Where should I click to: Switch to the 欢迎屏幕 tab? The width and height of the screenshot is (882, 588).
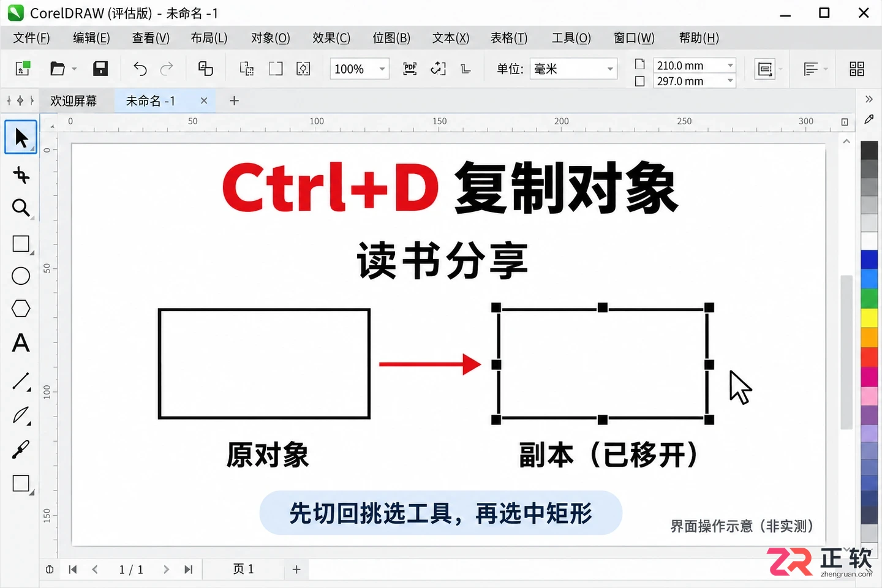[73, 101]
